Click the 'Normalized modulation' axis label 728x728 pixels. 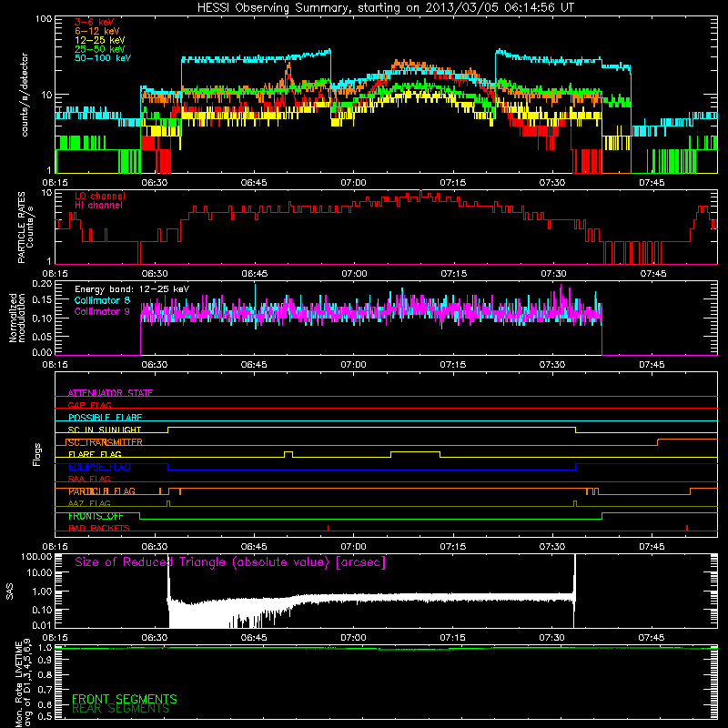click(16, 318)
